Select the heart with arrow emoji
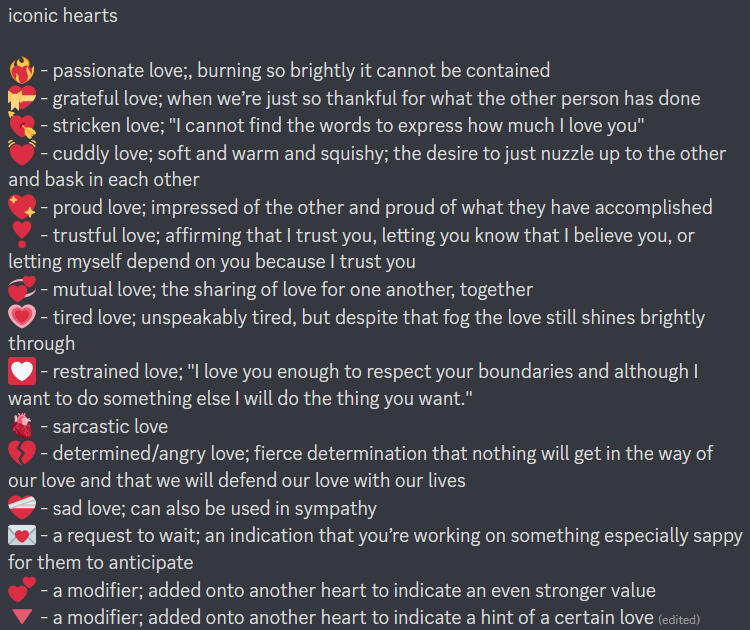 click(x=22, y=127)
